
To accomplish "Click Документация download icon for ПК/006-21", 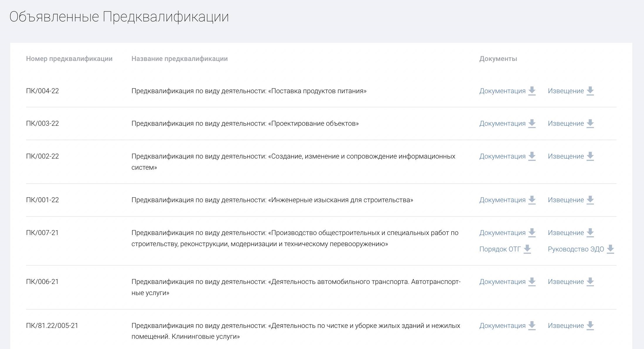I will pos(532,282).
